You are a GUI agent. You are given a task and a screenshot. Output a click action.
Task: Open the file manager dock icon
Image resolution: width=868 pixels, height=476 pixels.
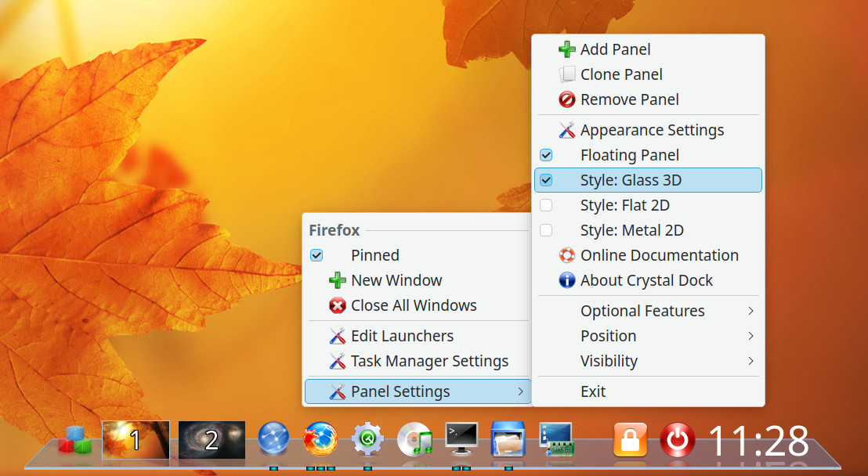tap(508, 440)
